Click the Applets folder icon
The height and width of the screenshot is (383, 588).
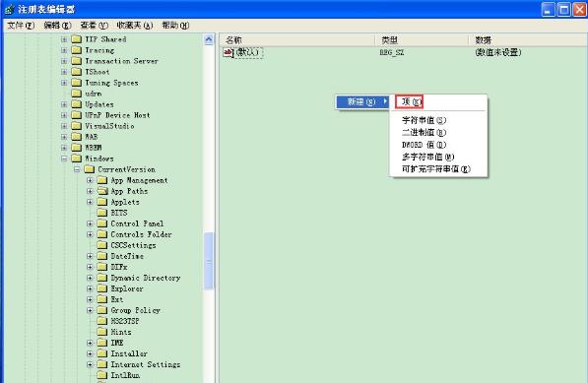pos(102,202)
